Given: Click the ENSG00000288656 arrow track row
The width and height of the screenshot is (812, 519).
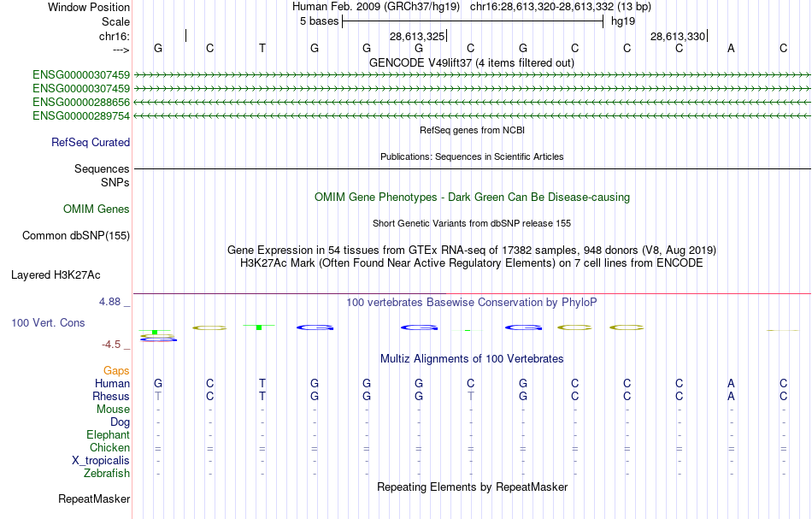Looking at the screenshot, I should (472, 102).
